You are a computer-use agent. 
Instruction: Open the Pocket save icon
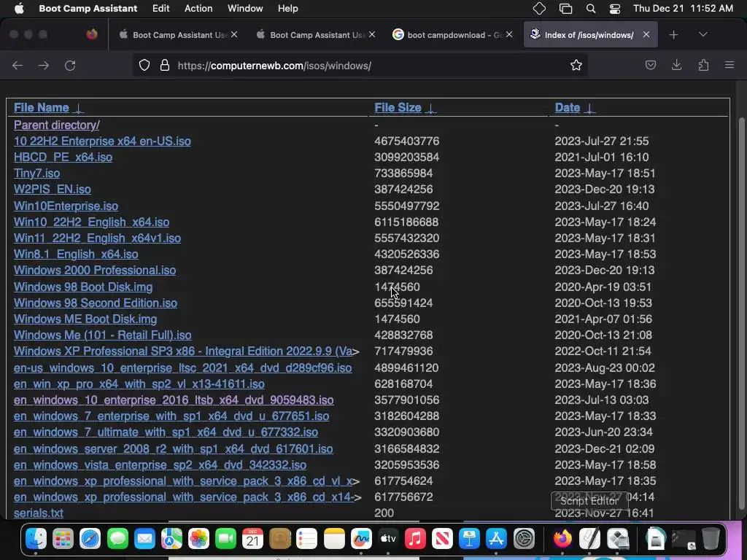650,65
